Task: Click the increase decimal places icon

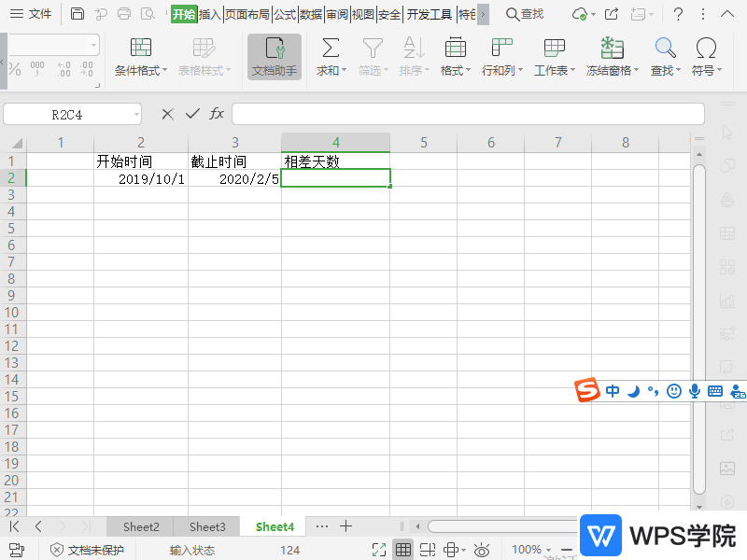Action: tap(63, 69)
